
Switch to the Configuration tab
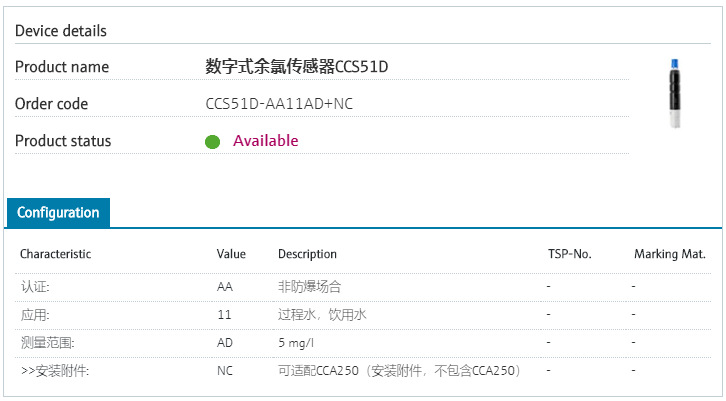[58, 213]
